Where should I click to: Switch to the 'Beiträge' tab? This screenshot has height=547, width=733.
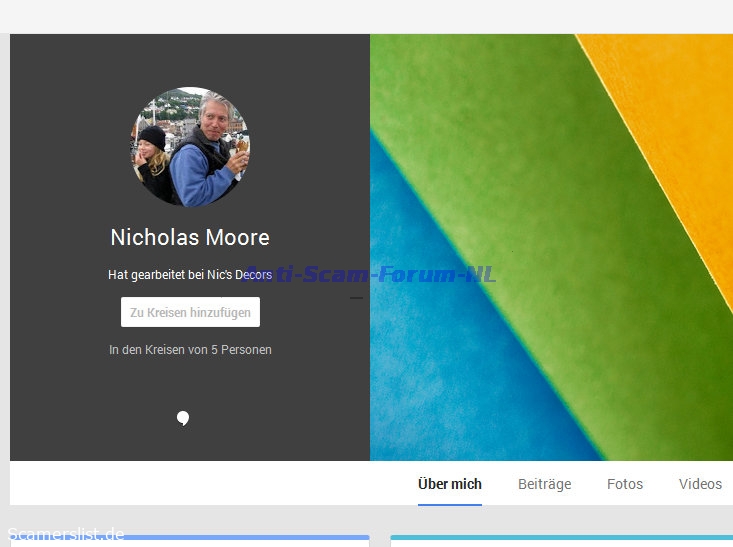coord(544,484)
